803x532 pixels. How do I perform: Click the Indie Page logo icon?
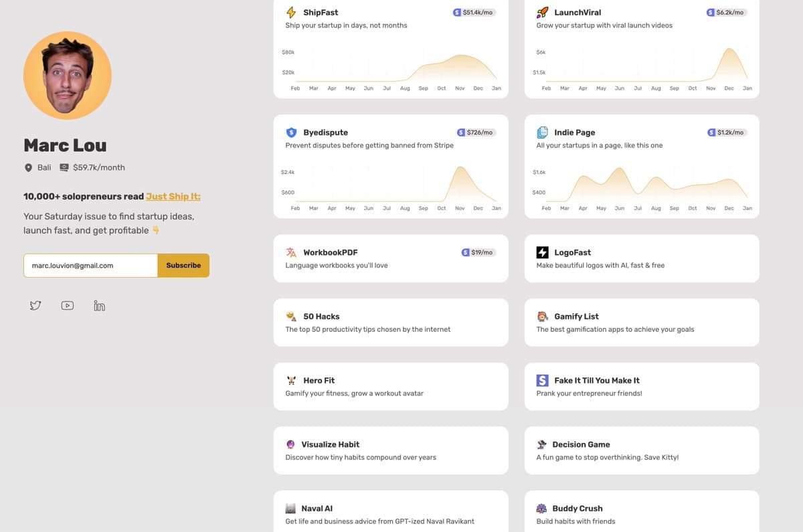coord(543,132)
